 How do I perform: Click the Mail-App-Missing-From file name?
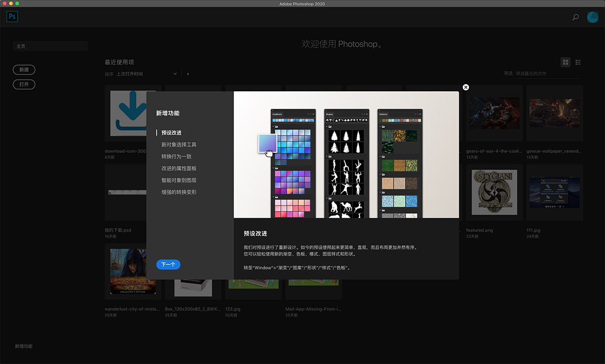pos(313,309)
